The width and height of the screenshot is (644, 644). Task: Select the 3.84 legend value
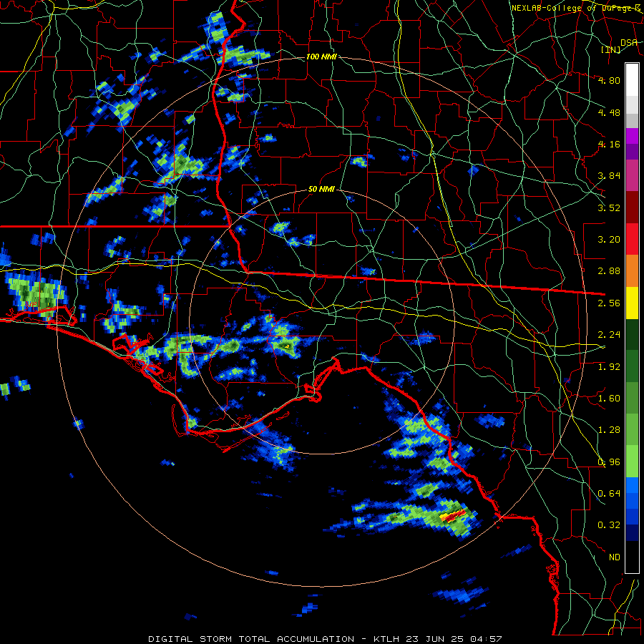pyautogui.click(x=609, y=176)
